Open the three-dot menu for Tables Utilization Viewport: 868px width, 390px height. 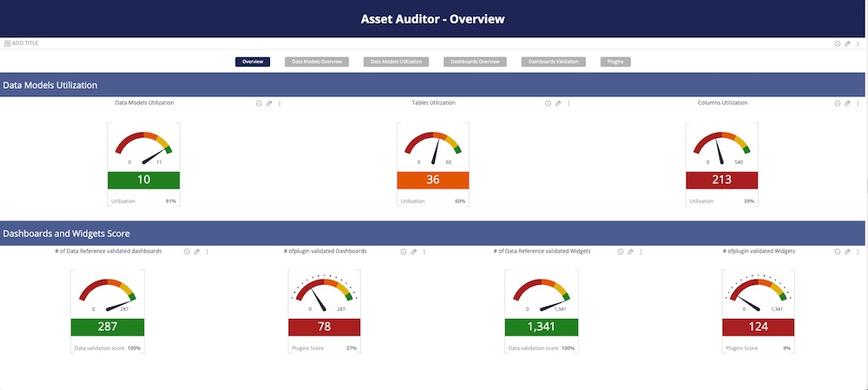[x=569, y=103]
